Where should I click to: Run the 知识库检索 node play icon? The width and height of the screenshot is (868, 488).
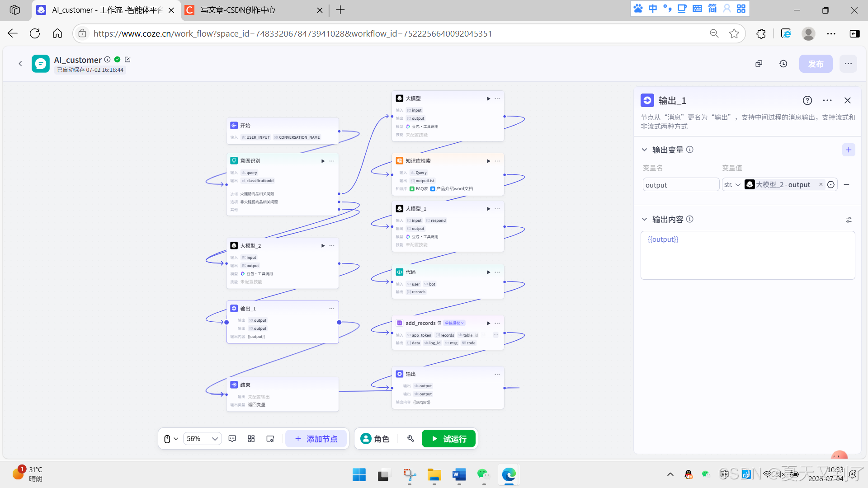(488, 161)
